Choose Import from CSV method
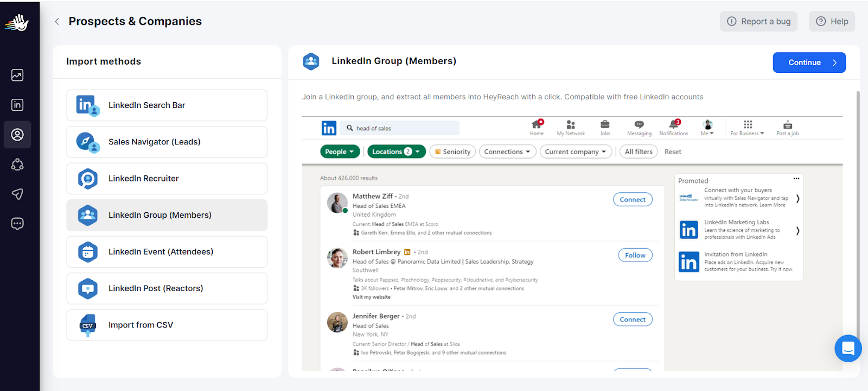This screenshot has height=391, width=868. tap(167, 325)
